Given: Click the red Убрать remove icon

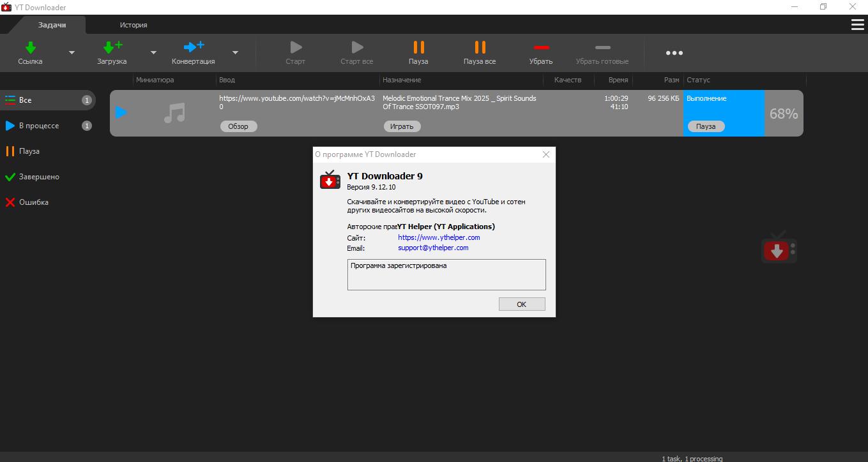Looking at the screenshot, I should [541, 48].
